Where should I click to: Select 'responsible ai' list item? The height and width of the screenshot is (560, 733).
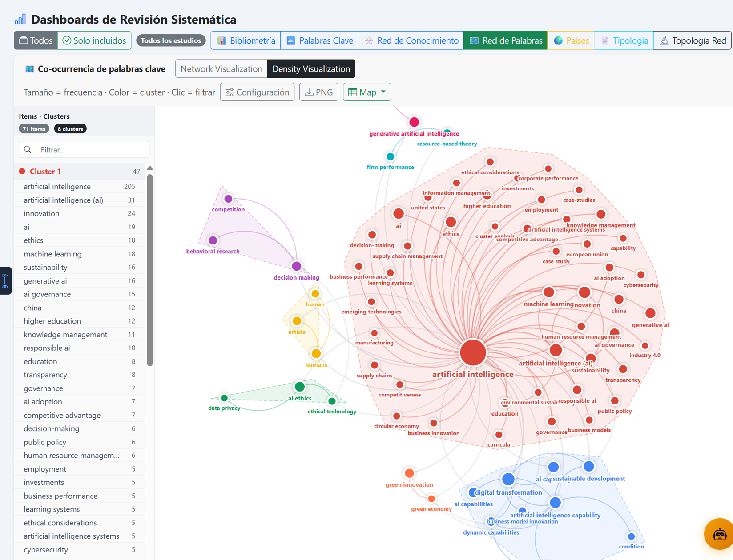tap(80, 348)
